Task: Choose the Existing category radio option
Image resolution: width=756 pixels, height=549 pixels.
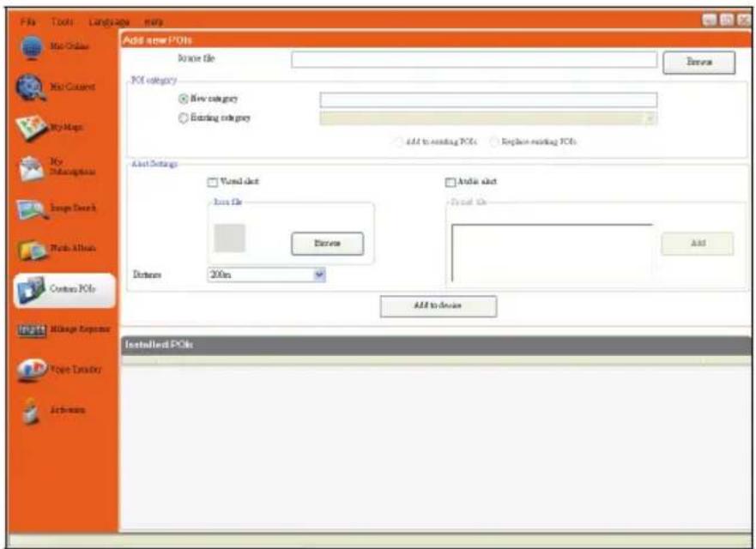Action: pyautogui.click(x=184, y=118)
